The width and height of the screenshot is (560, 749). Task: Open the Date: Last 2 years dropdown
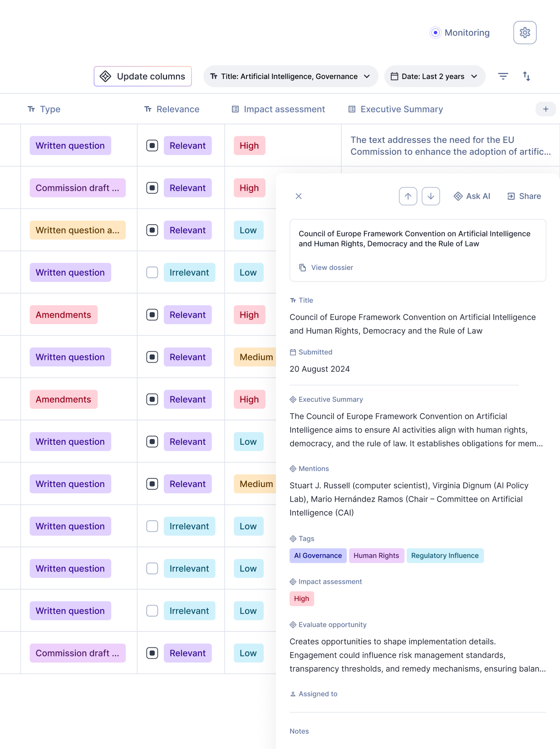[x=435, y=76]
